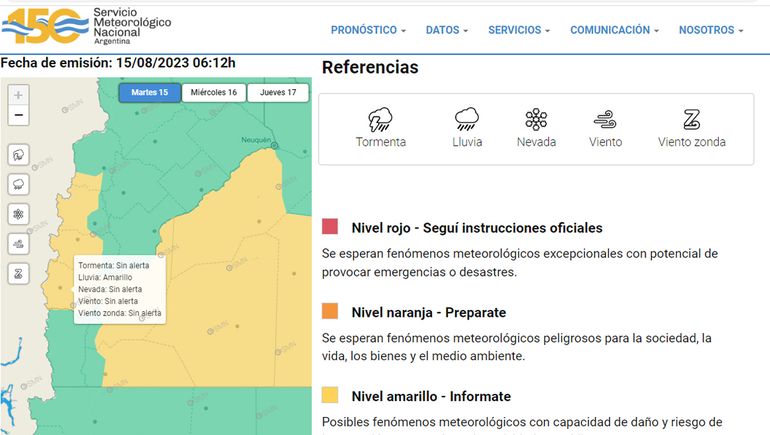Image resolution: width=770 pixels, height=435 pixels.
Task: Click the Tormenta reference icon
Action: point(381,119)
